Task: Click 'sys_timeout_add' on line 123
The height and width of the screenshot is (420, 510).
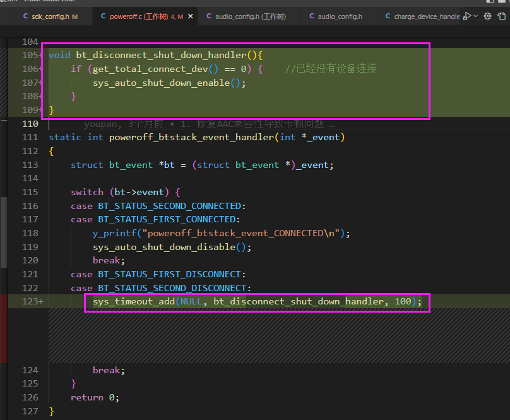Action: click(134, 301)
